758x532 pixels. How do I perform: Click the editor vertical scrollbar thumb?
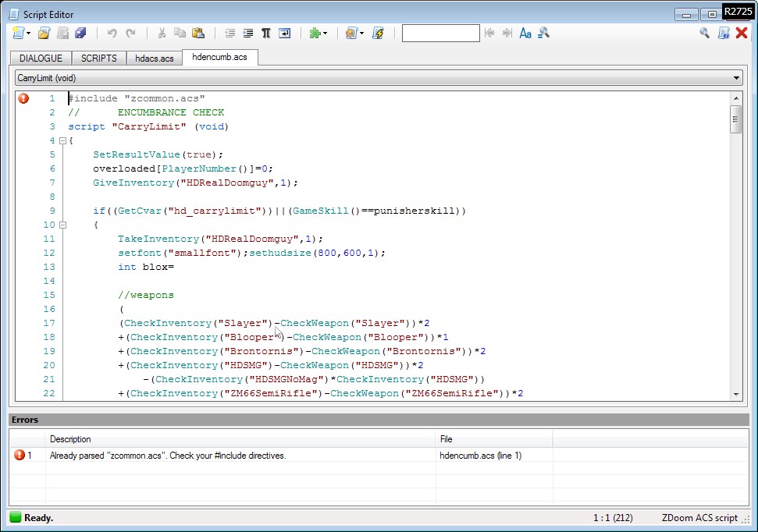pyautogui.click(x=735, y=120)
